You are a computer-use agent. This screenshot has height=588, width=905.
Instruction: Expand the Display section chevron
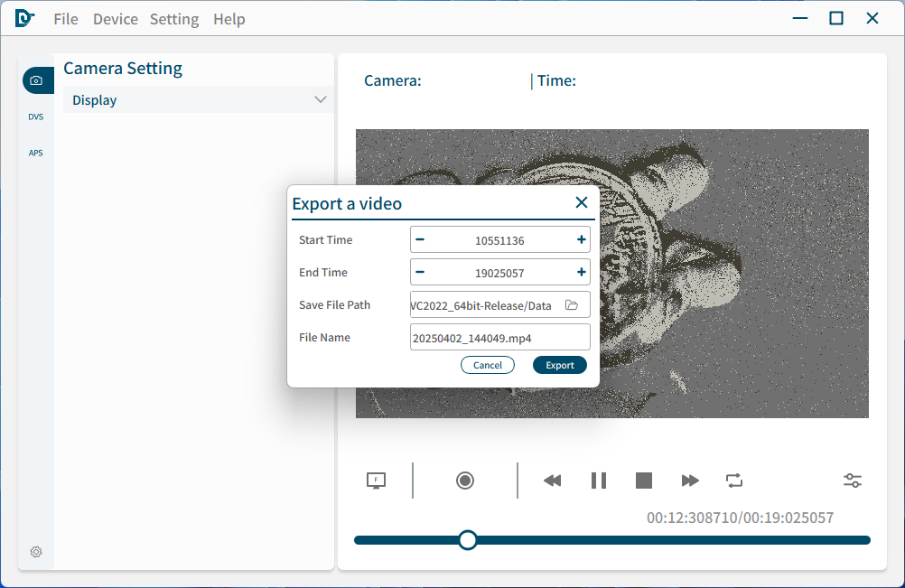coord(320,99)
